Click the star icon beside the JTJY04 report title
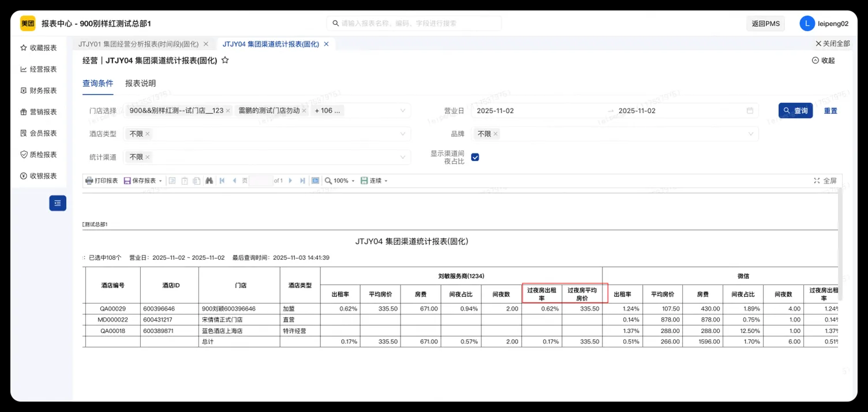 pyautogui.click(x=225, y=59)
